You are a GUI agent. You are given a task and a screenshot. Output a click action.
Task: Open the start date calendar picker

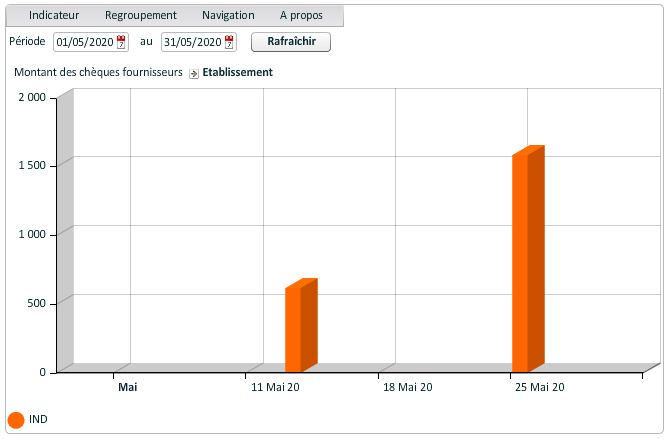[x=121, y=42]
